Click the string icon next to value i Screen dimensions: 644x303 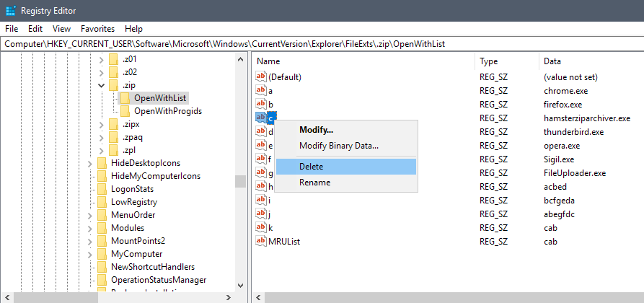261,201
